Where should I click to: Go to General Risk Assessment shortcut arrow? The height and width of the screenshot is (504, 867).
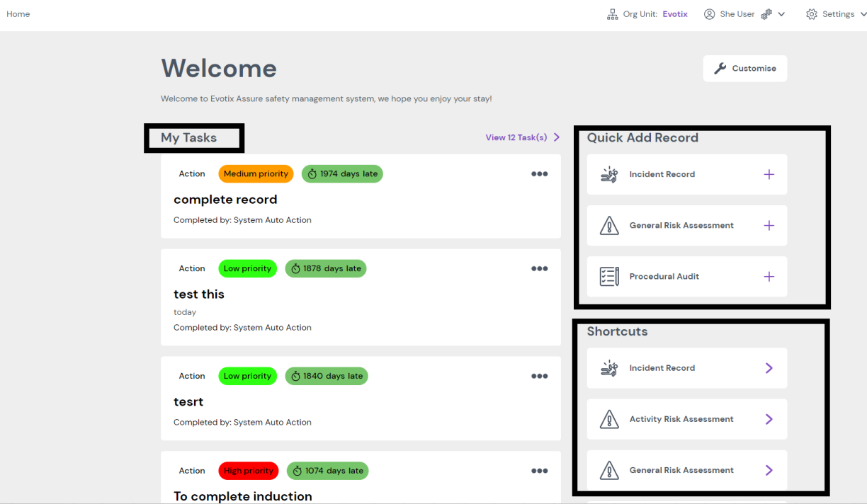coord(769,470)
